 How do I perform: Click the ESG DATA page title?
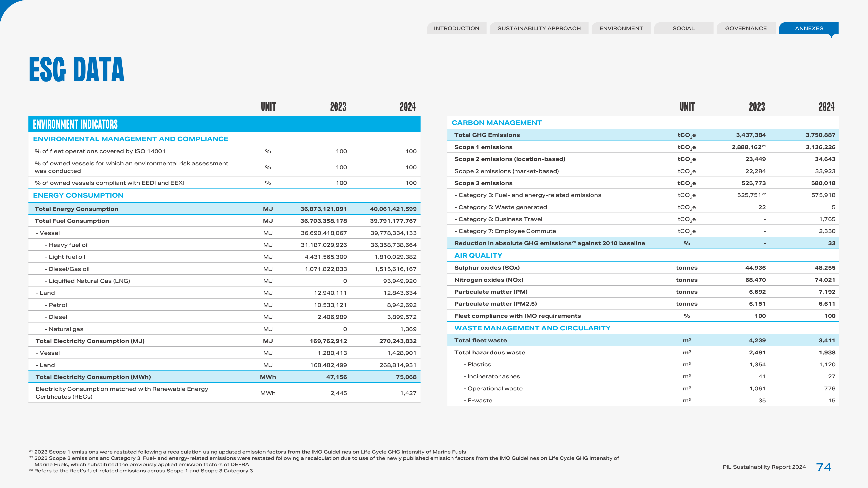click(77, 69)
